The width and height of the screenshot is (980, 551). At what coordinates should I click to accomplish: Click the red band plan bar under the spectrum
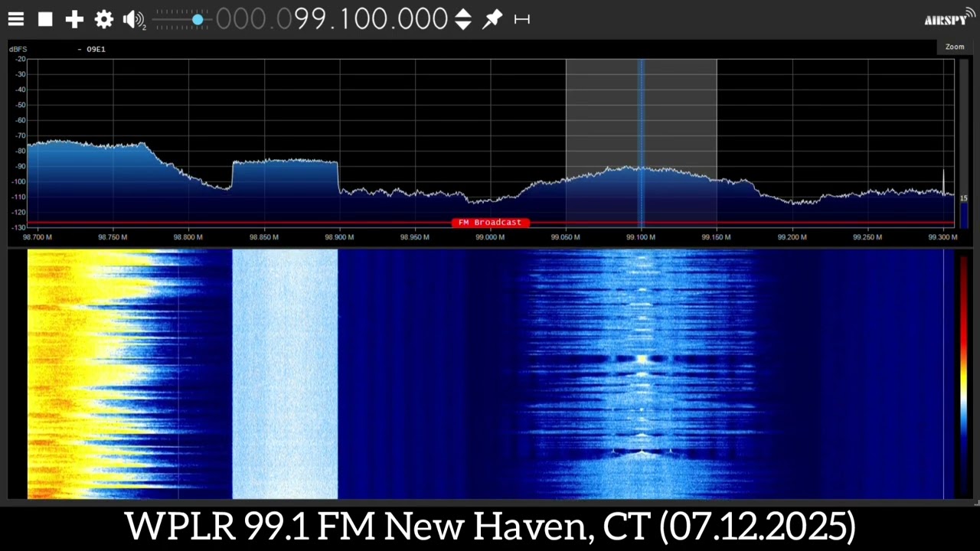pyautogui.click(x=490, y=223)
